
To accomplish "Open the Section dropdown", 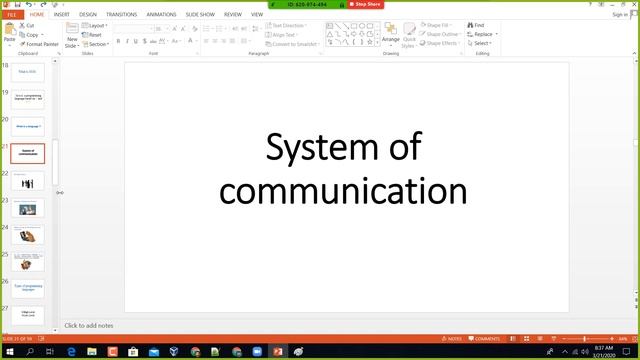I will [96, 44].
